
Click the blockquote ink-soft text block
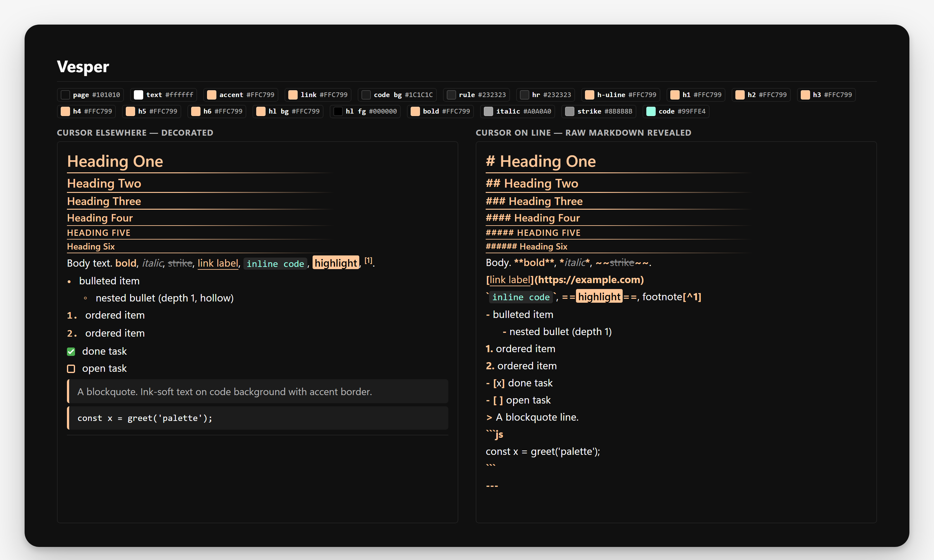point(257,391)
